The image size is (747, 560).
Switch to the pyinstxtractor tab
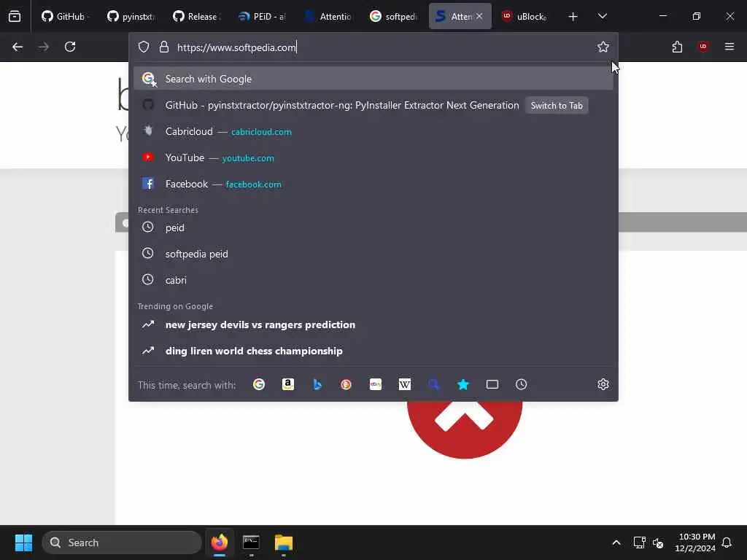[x=131, y=16]
